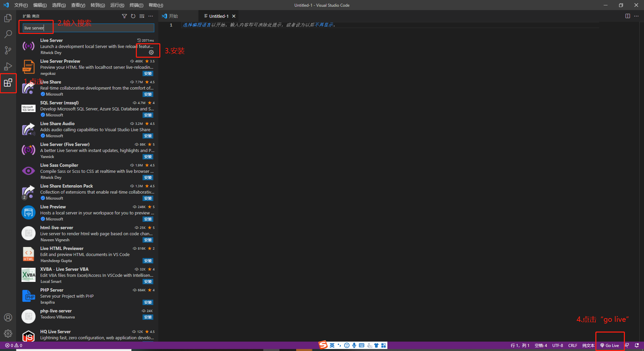Open Source Control view in activity bar
Viewport: 644px width, 351px height.
click(8, 50)
